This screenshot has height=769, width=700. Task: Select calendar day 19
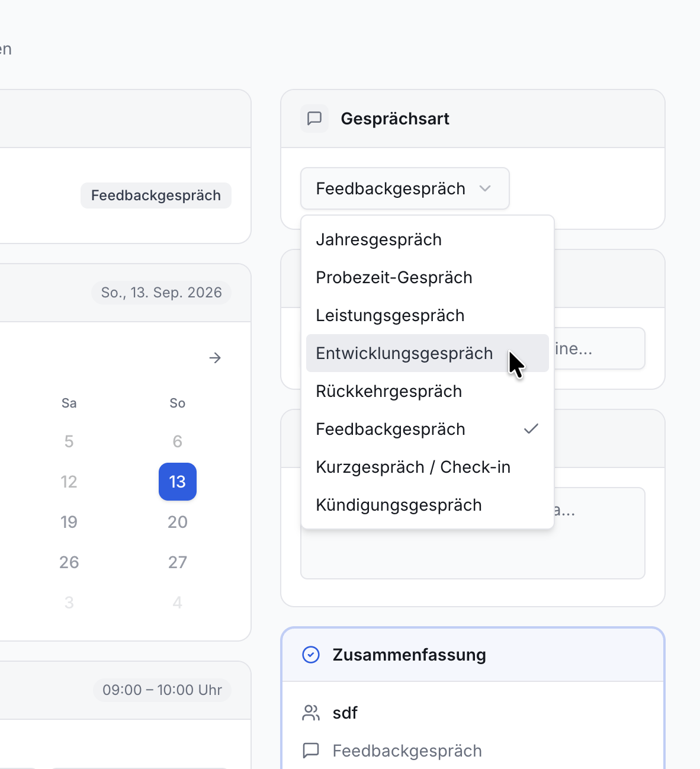[69, 522]
